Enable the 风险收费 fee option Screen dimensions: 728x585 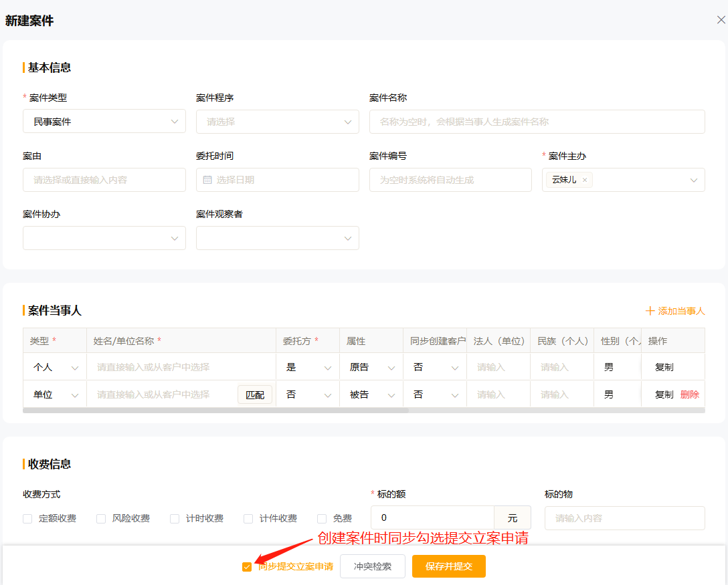[x=101, y=519]
